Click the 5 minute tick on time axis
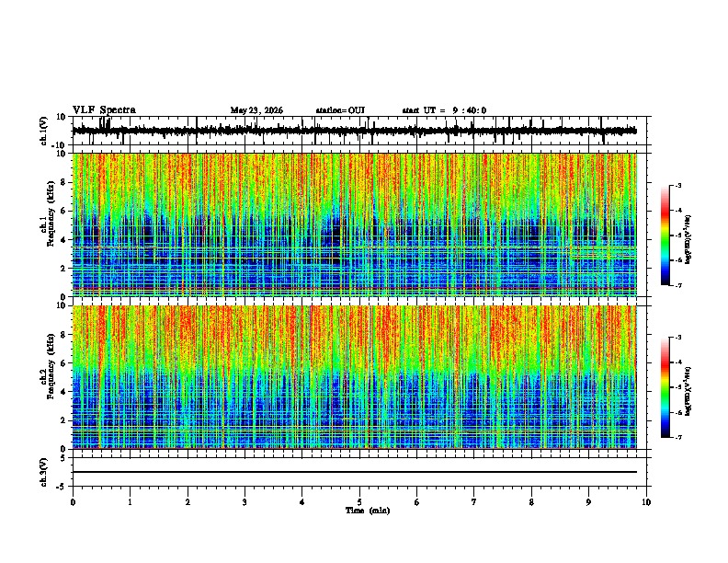This screenshot has width=728, height=563. [x=359, y=502]
